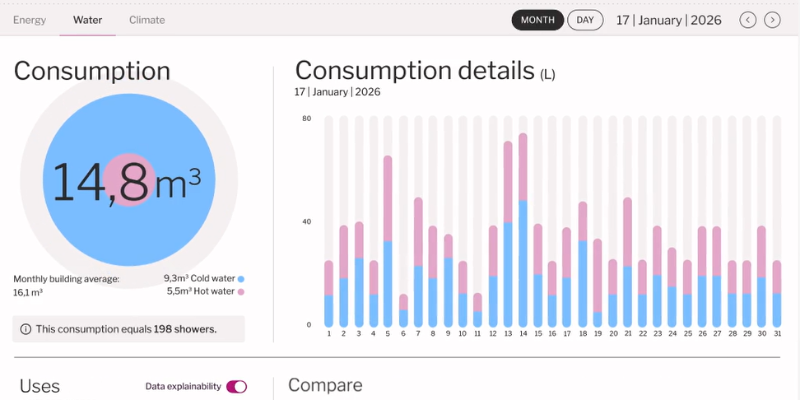
Task: Go to the previous date arrow
Action: [748, 20]
